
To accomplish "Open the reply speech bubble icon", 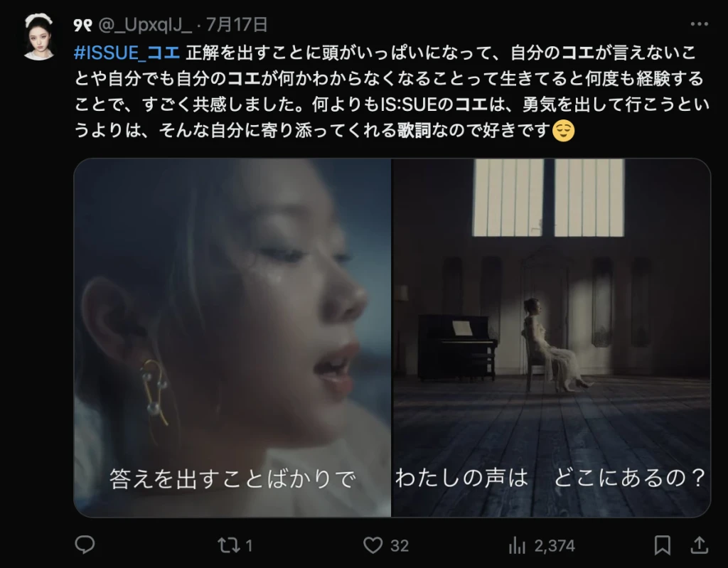I will 85,545.
